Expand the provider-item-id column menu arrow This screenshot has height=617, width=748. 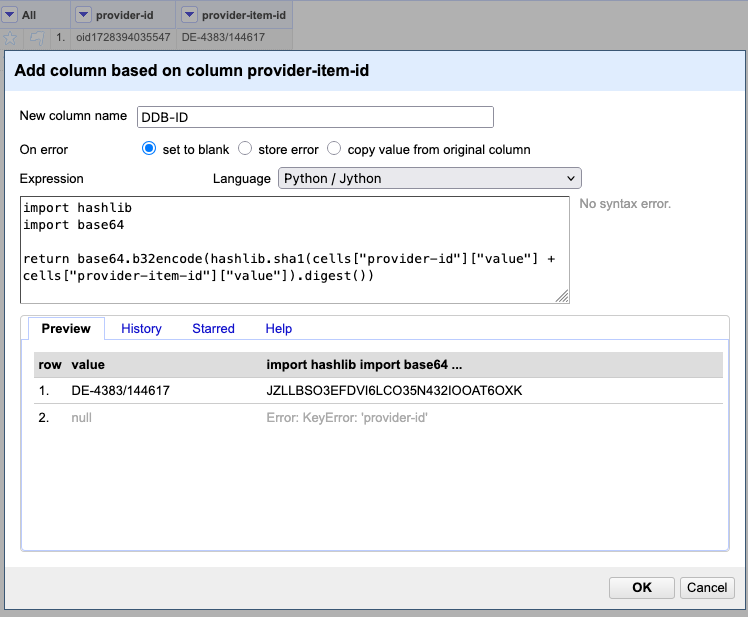(190, 14)
